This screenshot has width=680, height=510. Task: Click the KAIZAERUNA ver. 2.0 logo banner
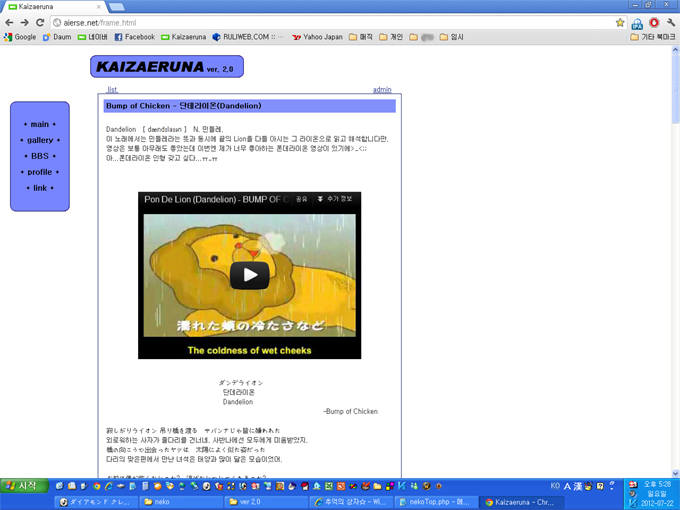(x=167, y=66)
